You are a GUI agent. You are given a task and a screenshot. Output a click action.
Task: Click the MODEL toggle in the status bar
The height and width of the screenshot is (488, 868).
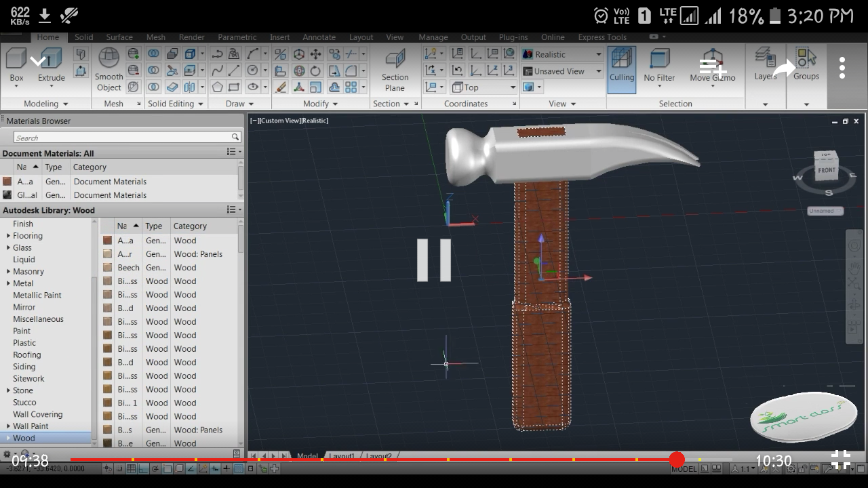(684, 468)
